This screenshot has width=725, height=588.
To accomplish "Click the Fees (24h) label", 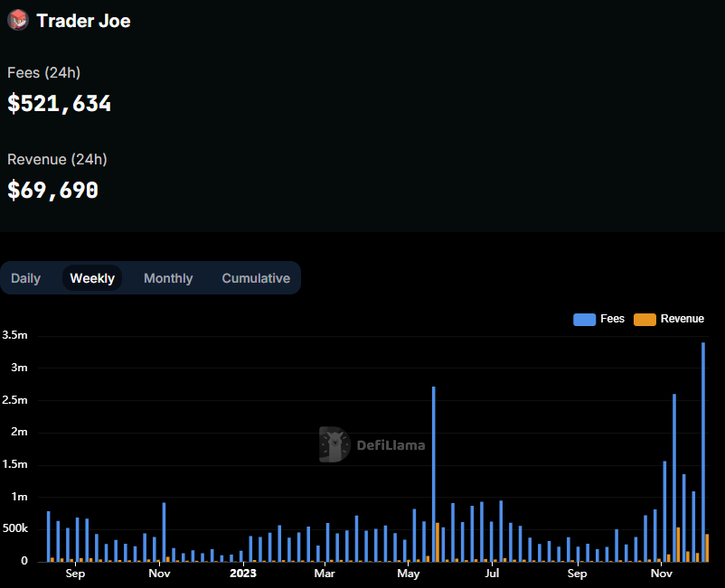I will coord(44,72).
